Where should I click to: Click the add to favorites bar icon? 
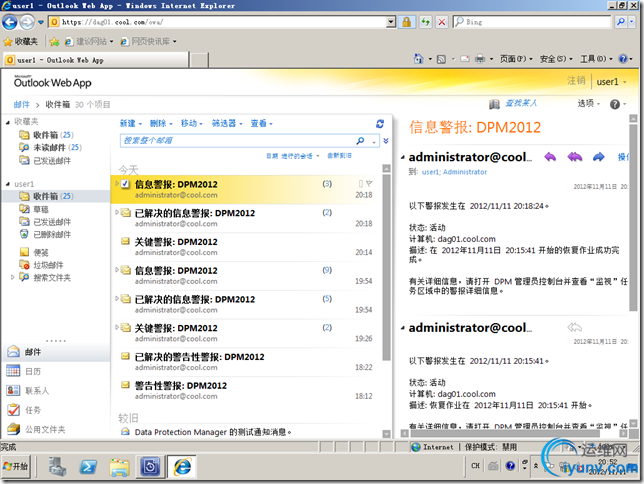click(54, 41)
